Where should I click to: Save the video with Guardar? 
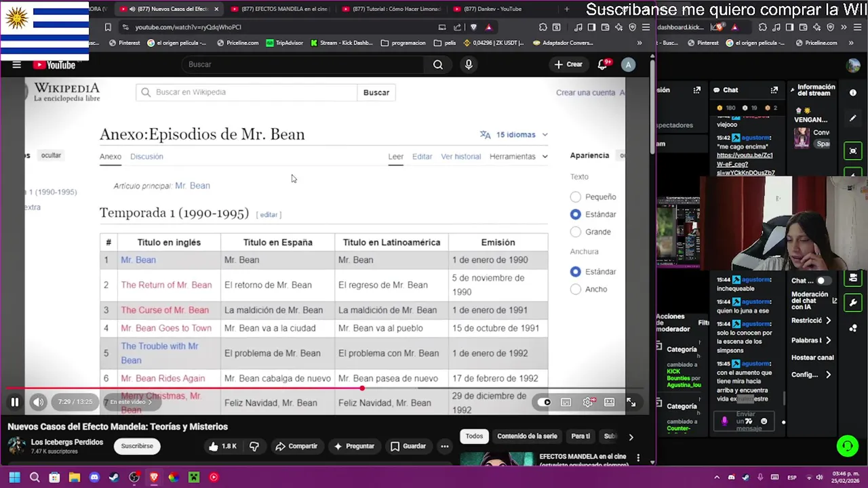(408, 446)
